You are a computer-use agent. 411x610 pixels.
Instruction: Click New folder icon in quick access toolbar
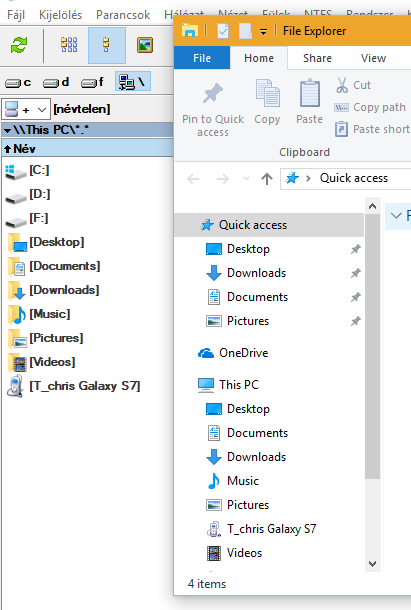[245, 31]
